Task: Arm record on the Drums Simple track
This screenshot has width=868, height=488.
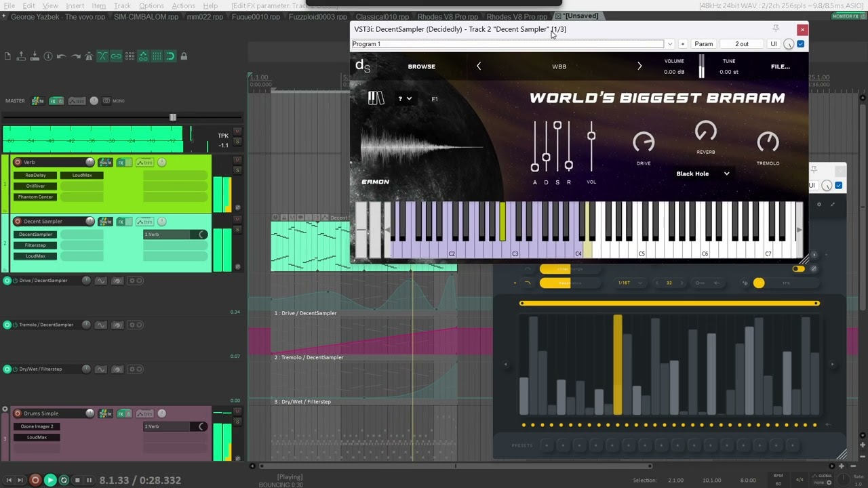Action: coord(18,413)
